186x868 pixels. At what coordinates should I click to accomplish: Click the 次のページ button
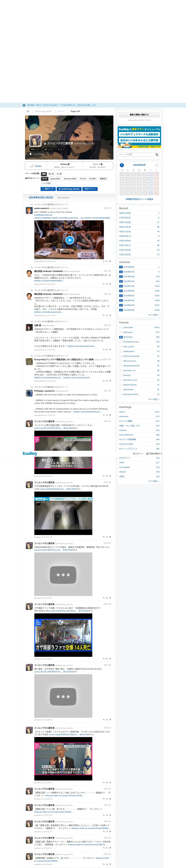point(90,189)
